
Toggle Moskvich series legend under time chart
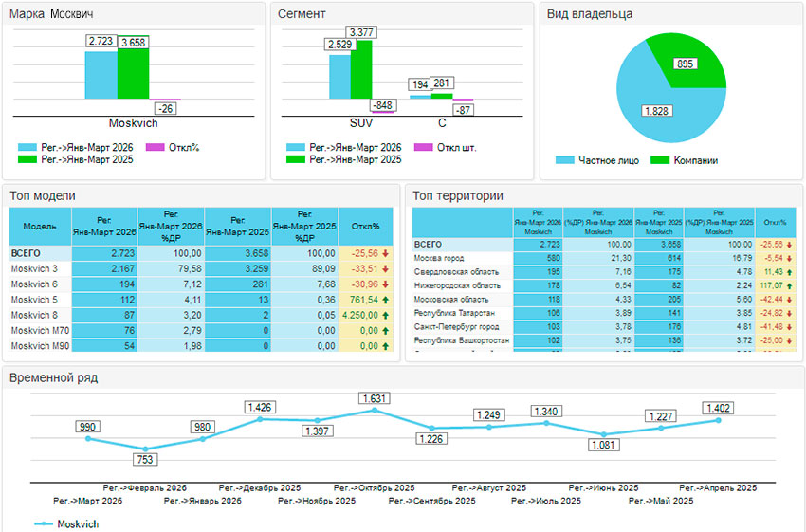[65, 523]
